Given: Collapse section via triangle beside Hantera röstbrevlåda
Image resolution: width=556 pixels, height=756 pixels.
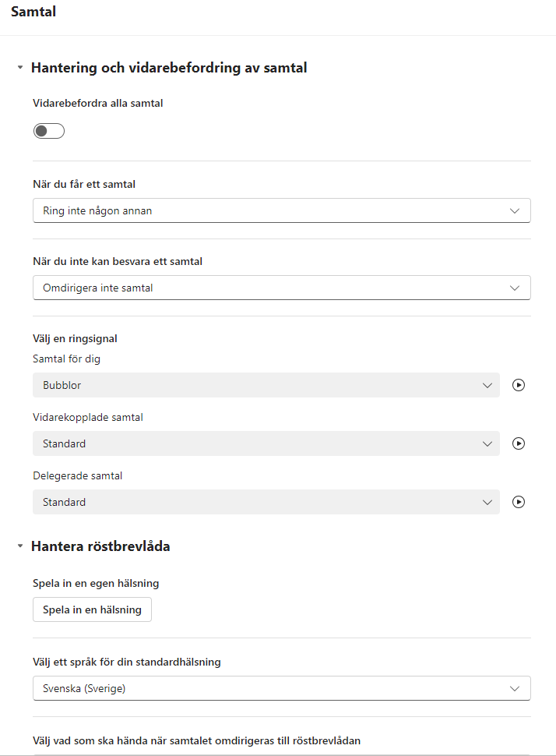Looking at the screenshot, I should [x=20, y=546].
